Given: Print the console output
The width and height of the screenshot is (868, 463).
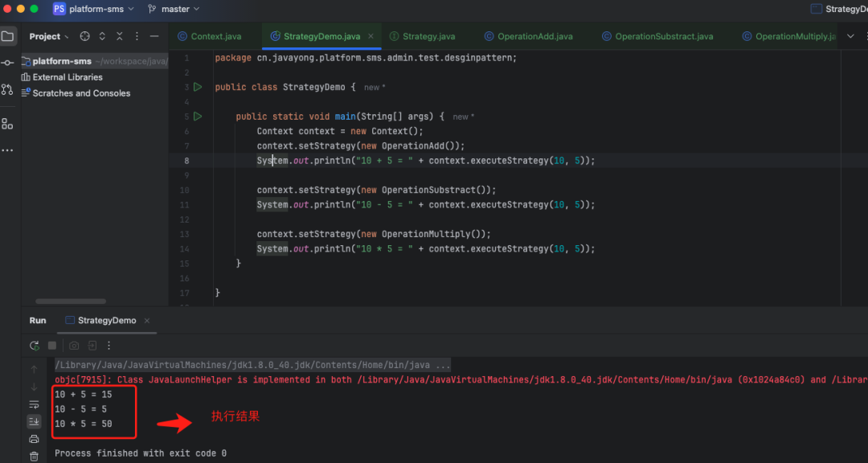Looking at the screenshot, I should click(x=35, y=439).
